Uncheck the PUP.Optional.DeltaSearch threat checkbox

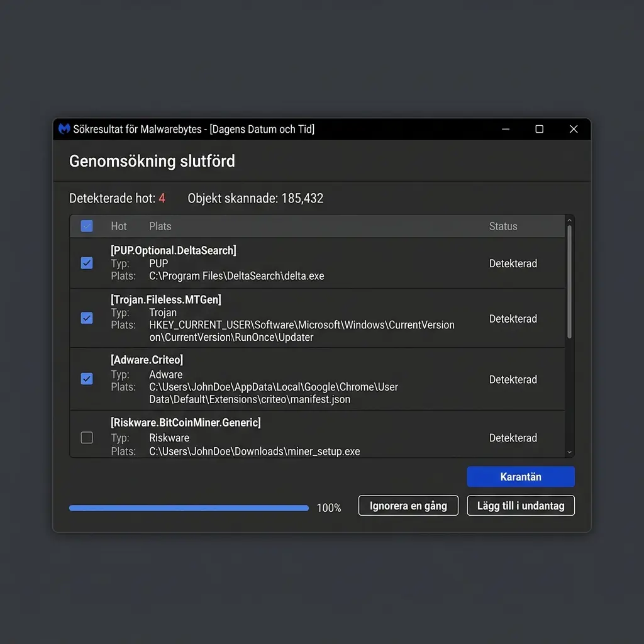87,263
